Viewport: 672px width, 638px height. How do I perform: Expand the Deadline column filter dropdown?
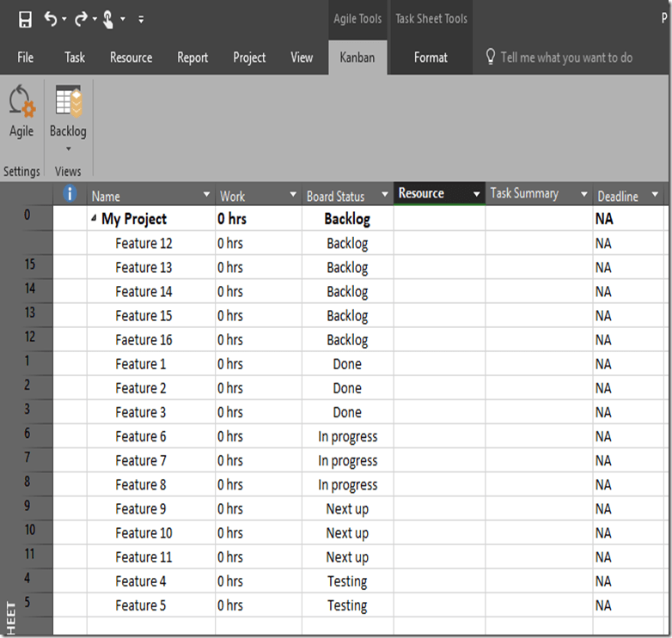pyautogui.click(x=656, y=196)
